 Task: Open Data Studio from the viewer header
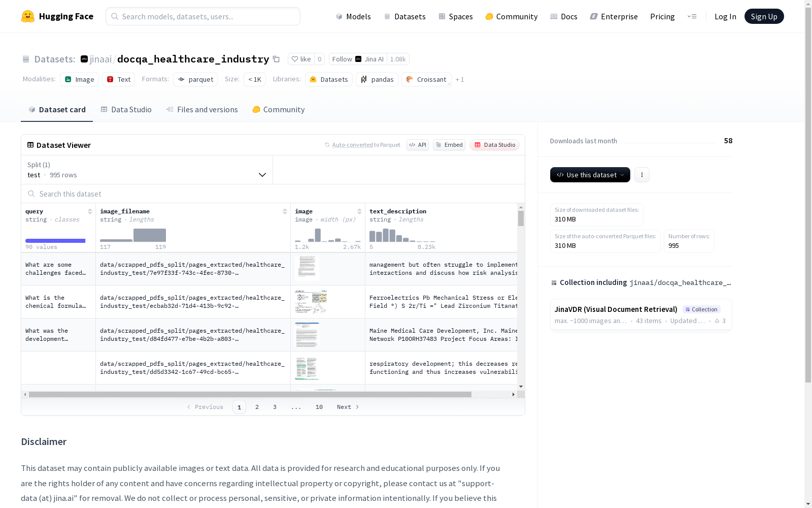pyautogui.click(x=495, y=145)
